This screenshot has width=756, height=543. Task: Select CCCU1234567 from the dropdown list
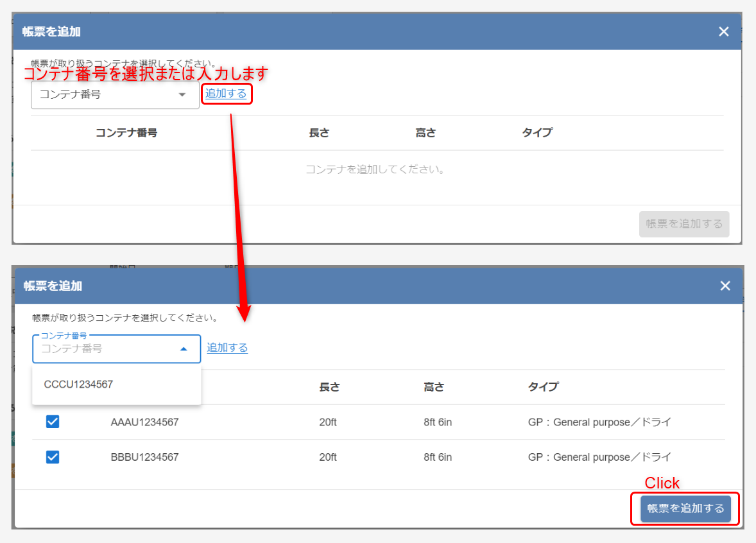pyautogui.click(x=78, y=384)
